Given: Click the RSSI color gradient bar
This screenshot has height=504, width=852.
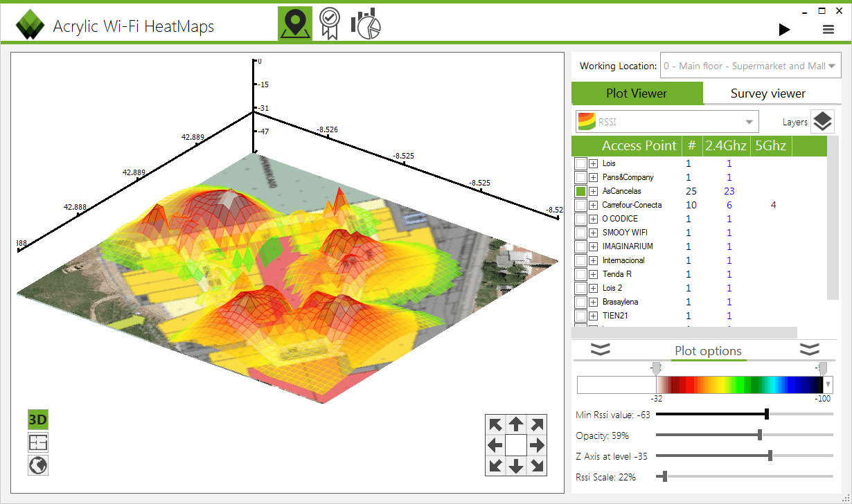Looking at the screenshot, I should pyautogui.click(x=740, y=385).
